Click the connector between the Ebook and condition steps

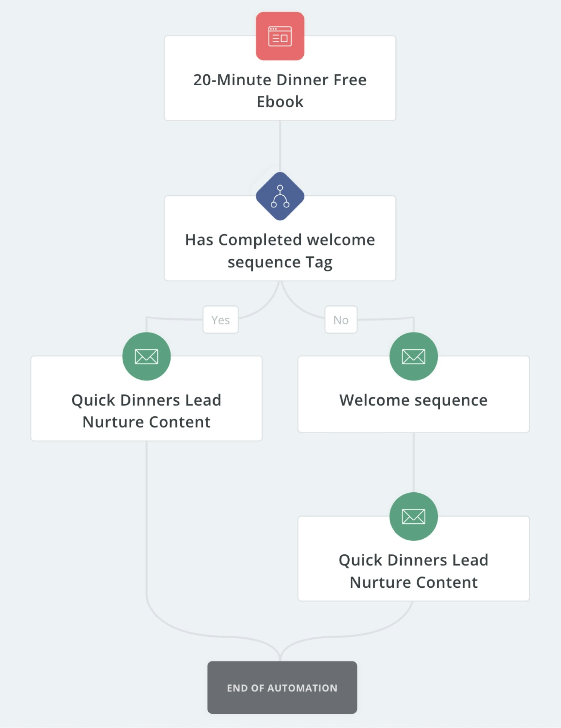pos(280,146)
